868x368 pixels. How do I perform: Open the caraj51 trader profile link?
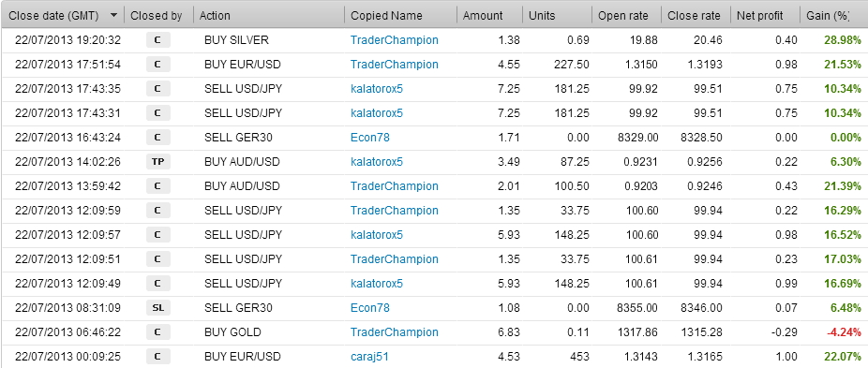pos(369,357)
